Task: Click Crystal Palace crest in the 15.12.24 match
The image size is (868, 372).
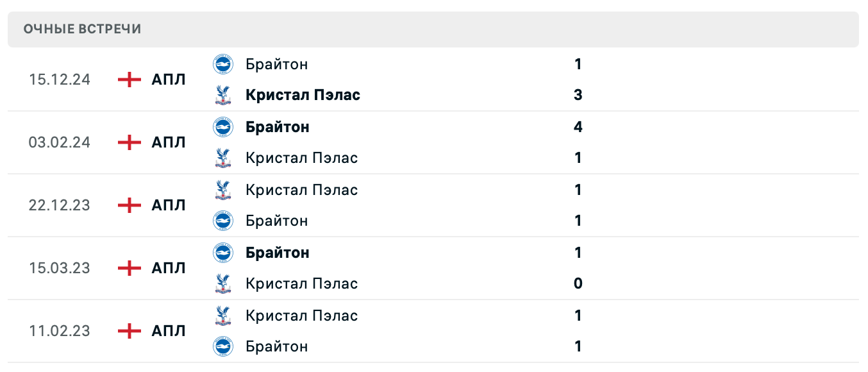Action: point(222,95)
